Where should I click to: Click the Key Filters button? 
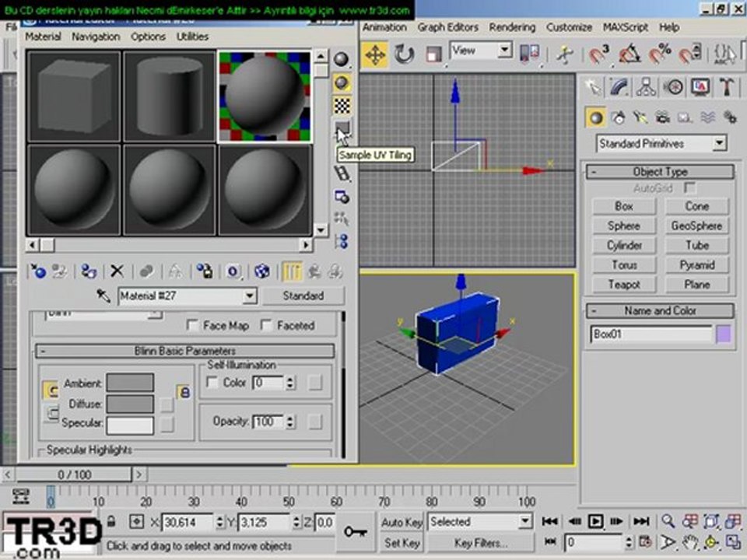pos(480,543)
